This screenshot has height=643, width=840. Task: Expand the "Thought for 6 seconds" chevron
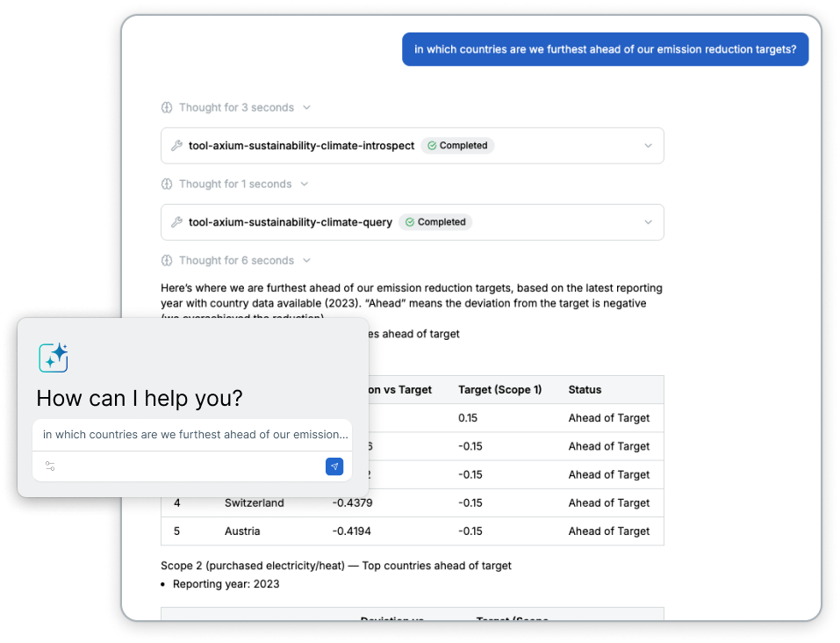[306, 261]
